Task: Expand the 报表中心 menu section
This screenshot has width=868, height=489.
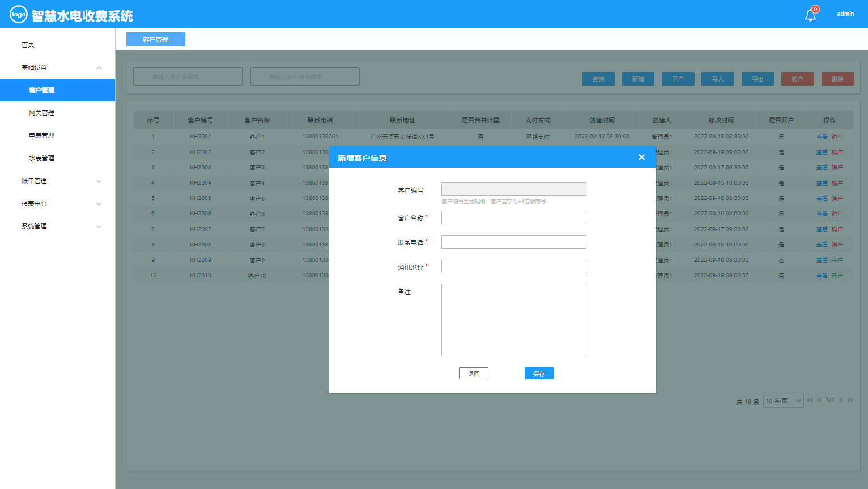Action: pyautogui.click(x=99, y=203)
